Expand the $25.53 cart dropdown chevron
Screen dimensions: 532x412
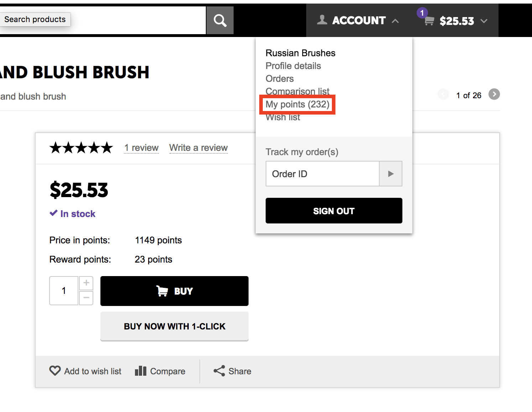click(x=484, y=21)
